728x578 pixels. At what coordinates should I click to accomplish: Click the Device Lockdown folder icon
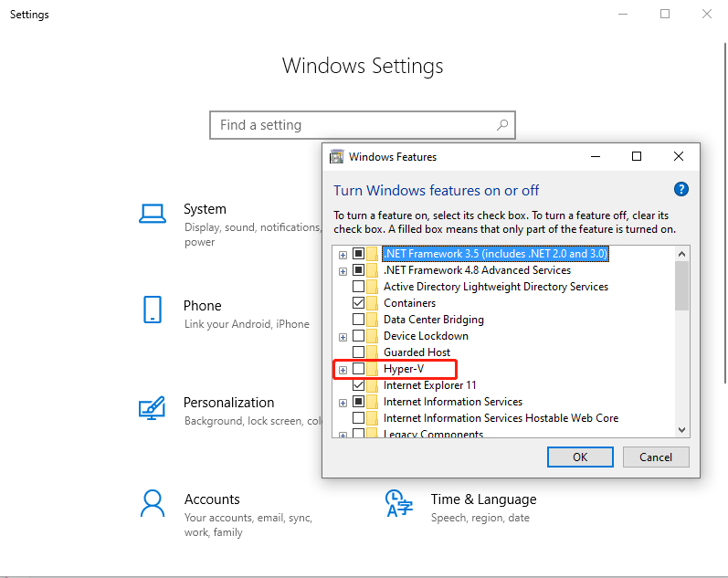coord(372,336)
